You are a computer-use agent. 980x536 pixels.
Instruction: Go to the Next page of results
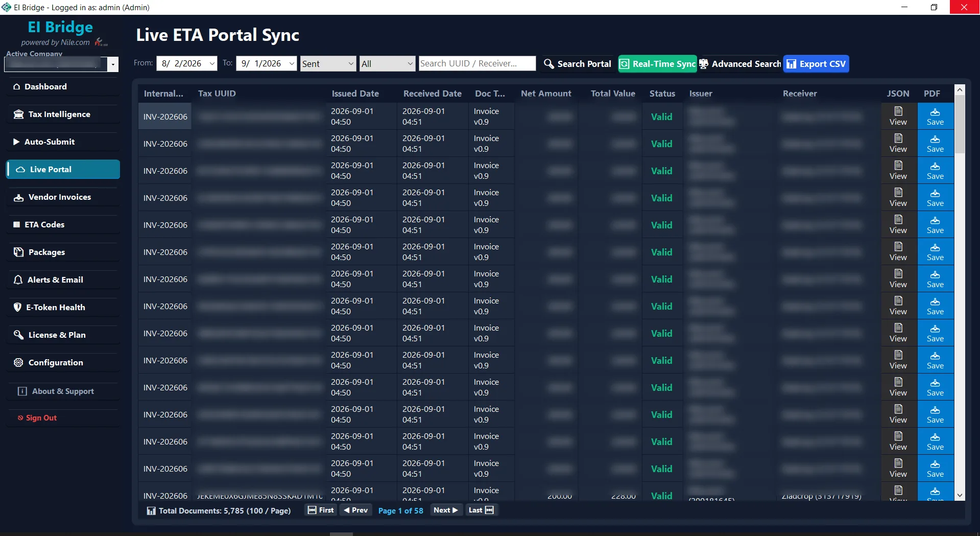coord(445,510)
